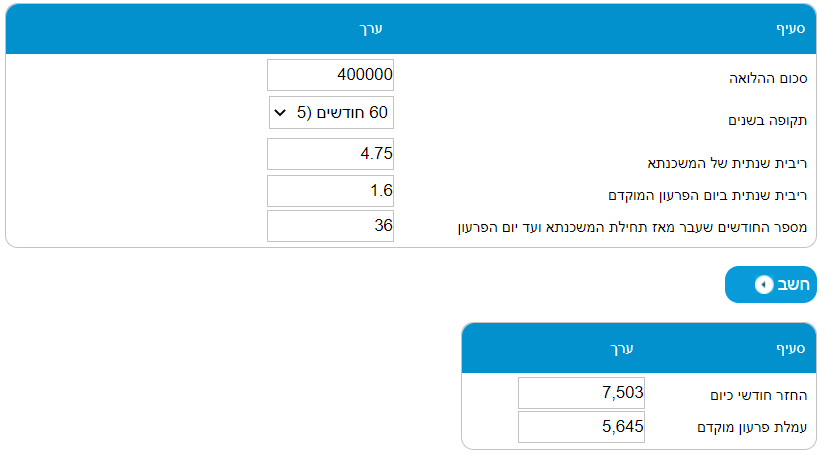This screenshot has height=457, width=832.
Task: Click the ערך header in the inputs table
Action: tap(371, 29)
